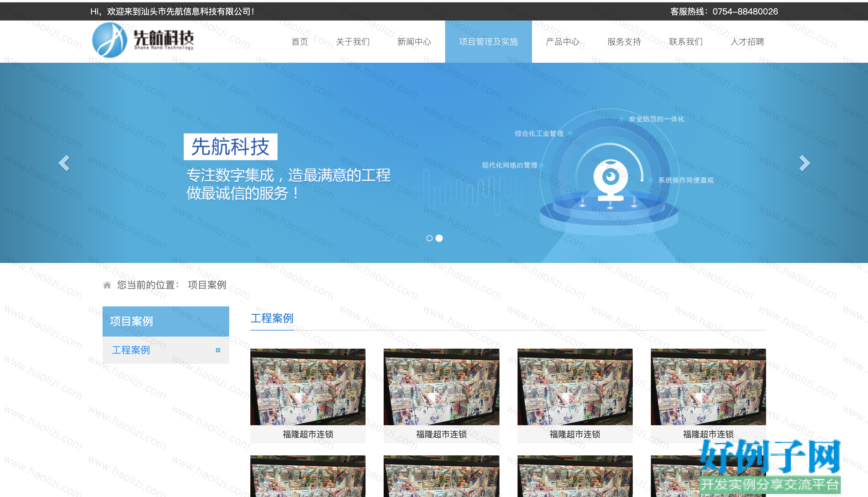
Task: Open fourth 福隆超市连锁 thumbnail in top row
Action: (708, 387)
